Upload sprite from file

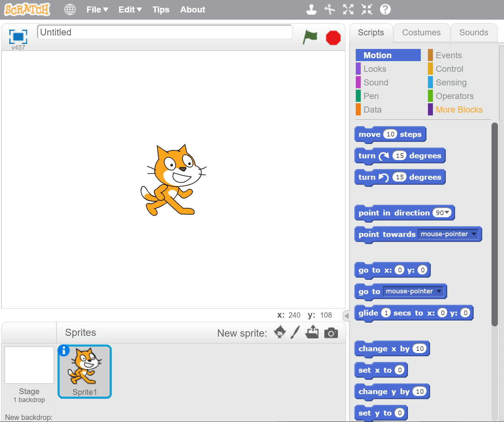point(312,332)
